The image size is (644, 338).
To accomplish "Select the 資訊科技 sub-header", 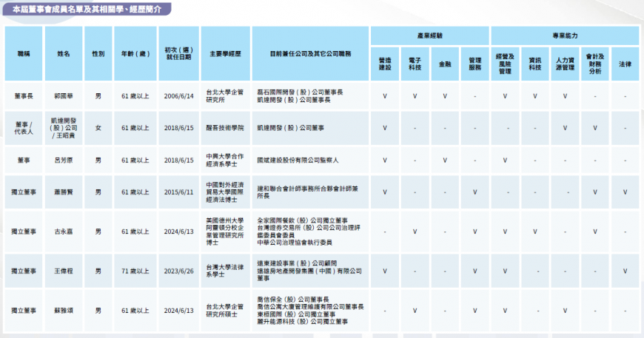I will [534, 64].
